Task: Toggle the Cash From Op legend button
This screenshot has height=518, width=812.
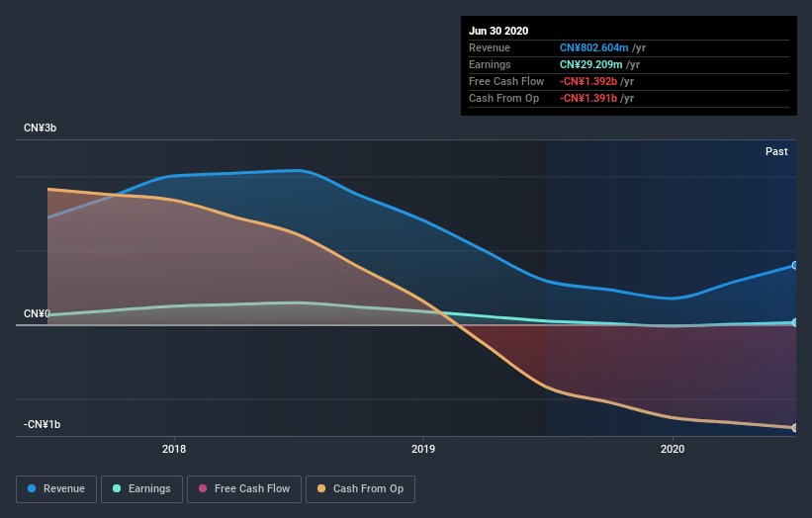Action: tap(360, 489)
